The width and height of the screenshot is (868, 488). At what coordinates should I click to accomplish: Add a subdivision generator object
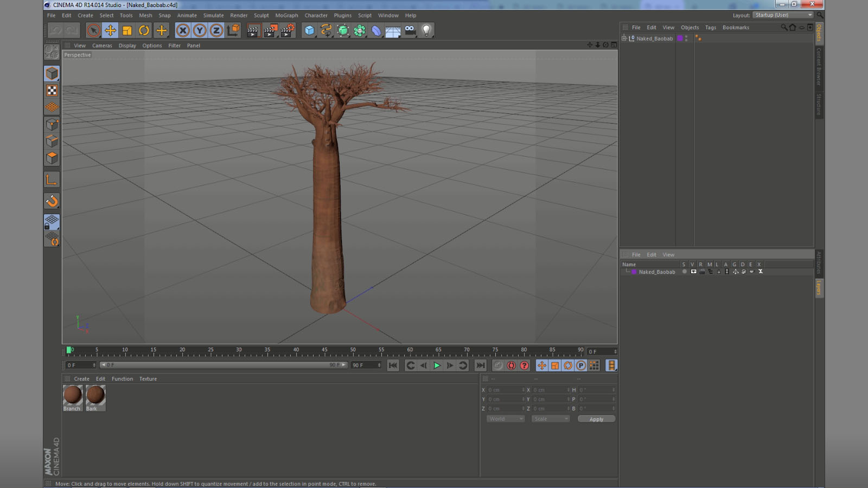point(343,30)
